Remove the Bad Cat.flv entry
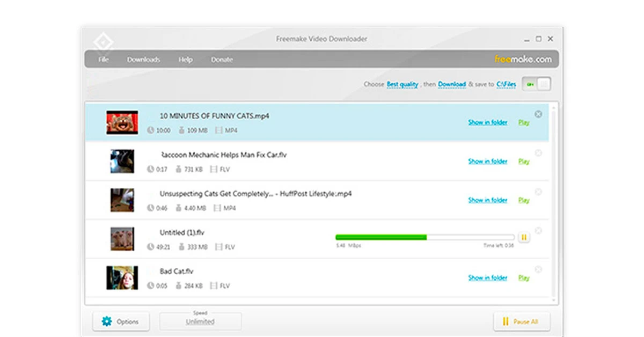Viewport: 644px width, 337px height. [538, 270]
